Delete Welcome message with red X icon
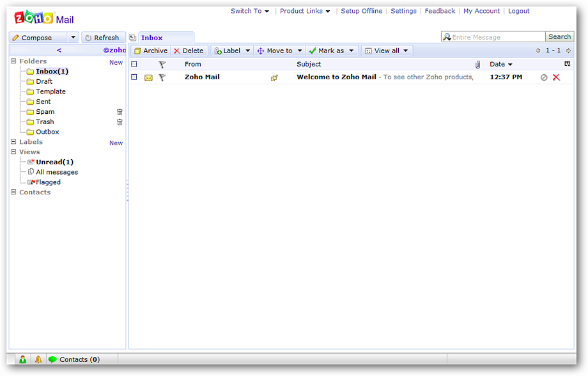This screenshot has height=376, width=588. pos(556,77)
